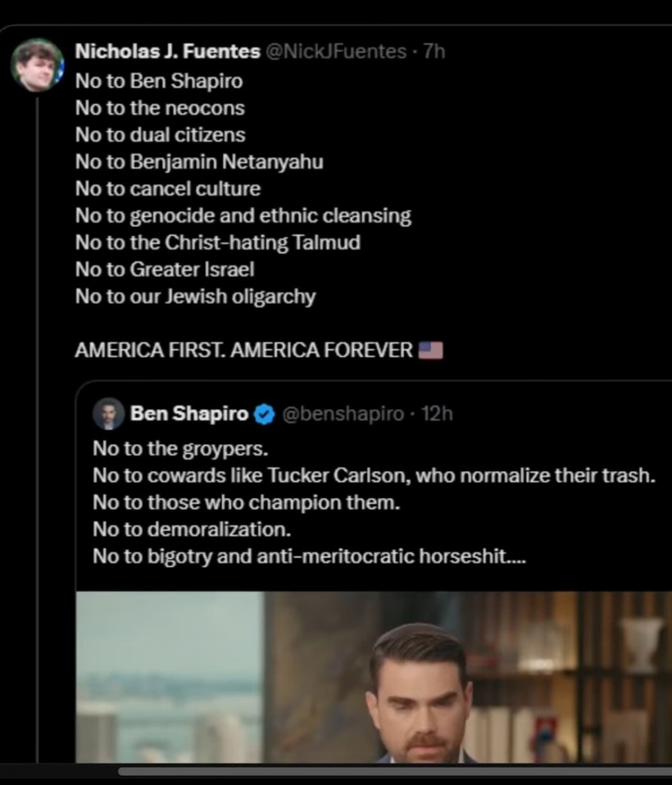Click the "No to dual citizens" line
672x785 pixels.
tap(160, 134)
